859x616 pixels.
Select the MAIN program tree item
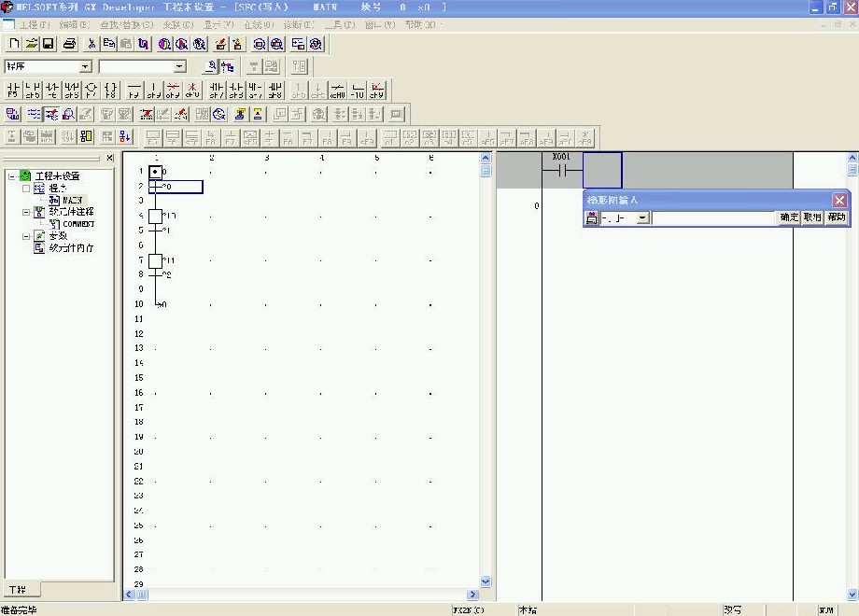click(x=72, y=200)
